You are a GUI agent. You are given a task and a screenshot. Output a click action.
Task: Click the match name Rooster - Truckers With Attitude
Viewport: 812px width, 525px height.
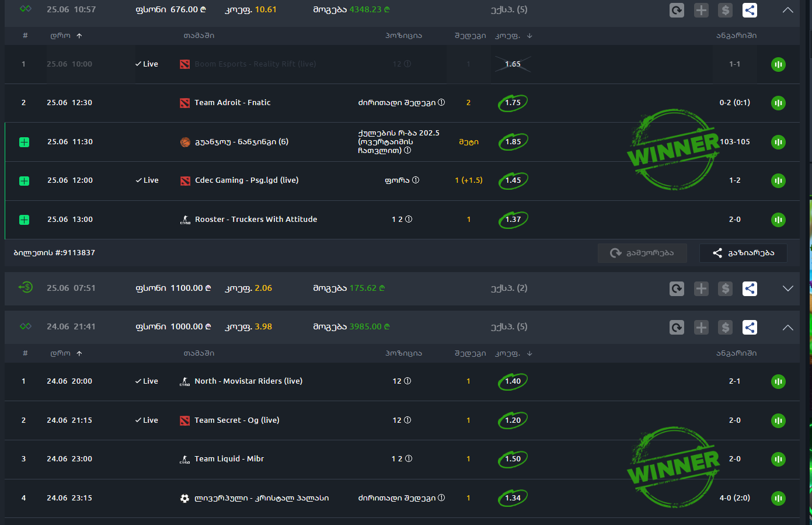(256, 219)
